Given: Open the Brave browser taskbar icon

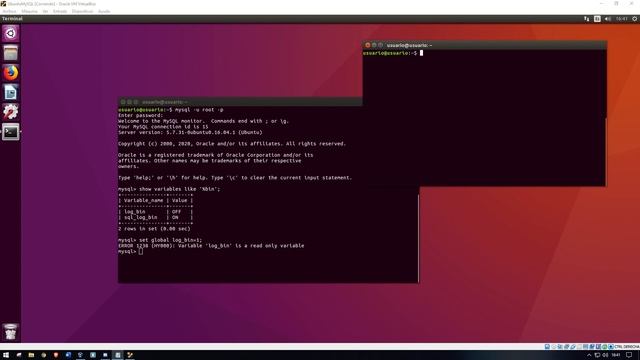Looking at the screenshot, I should [56, 355].
